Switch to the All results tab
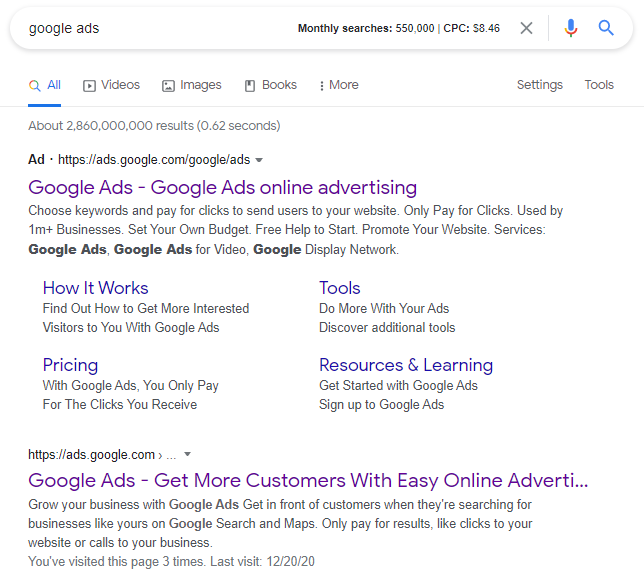 [46, 85]
